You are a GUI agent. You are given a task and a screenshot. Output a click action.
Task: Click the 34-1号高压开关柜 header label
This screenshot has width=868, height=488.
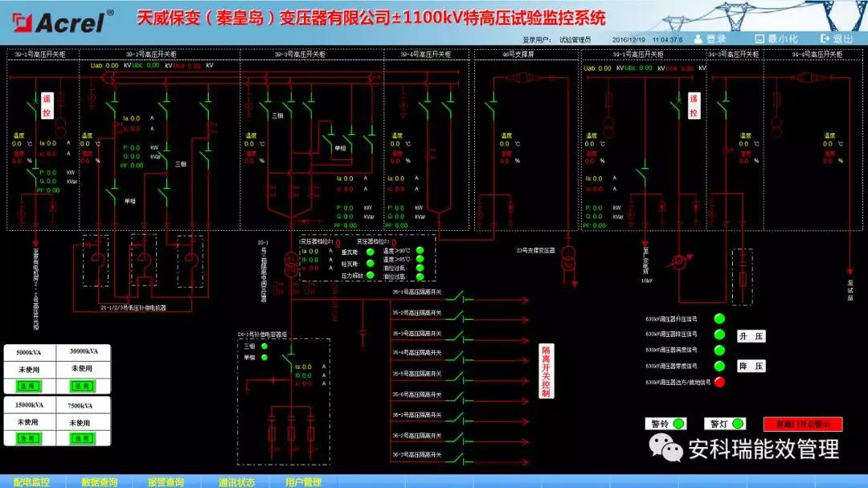[x=637, y=55]
